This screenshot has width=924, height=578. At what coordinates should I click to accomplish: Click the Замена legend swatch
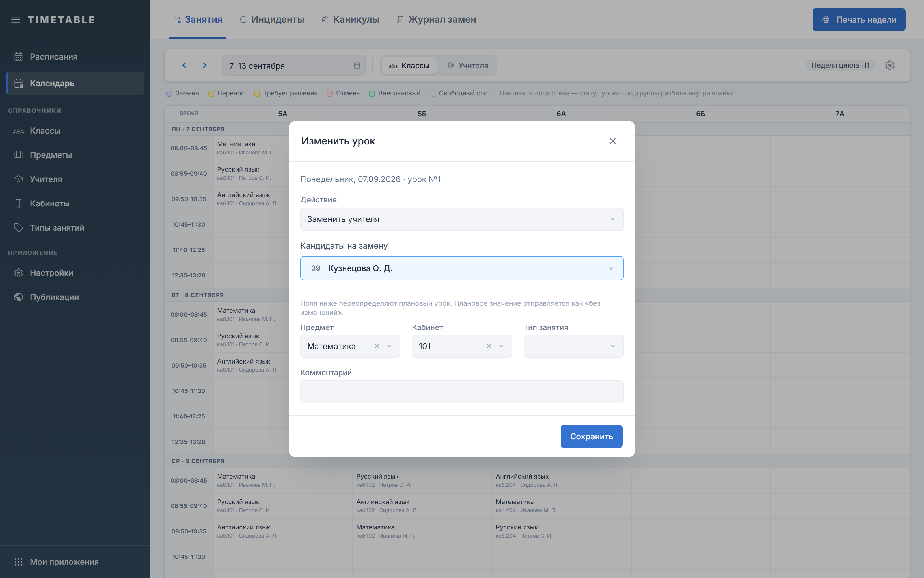click(169, 94)
